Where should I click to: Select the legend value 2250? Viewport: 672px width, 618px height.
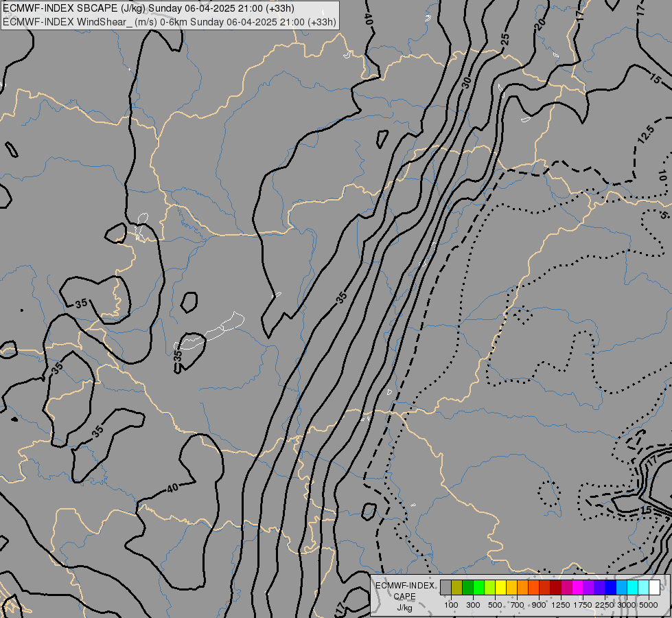[604, 605]
